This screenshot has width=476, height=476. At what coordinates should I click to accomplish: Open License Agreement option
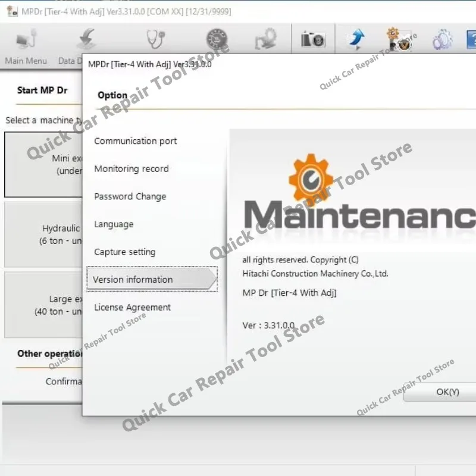132,307
